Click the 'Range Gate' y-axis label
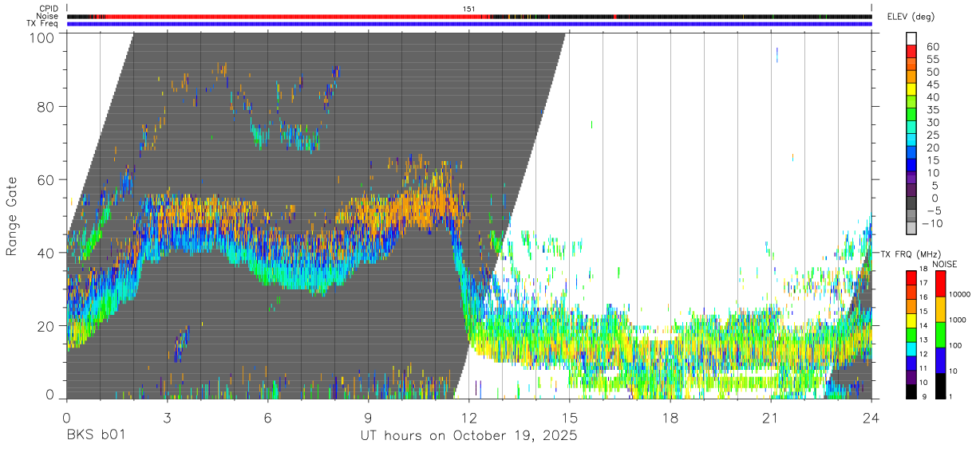The image size is (980, 452). tap(12, 216)
